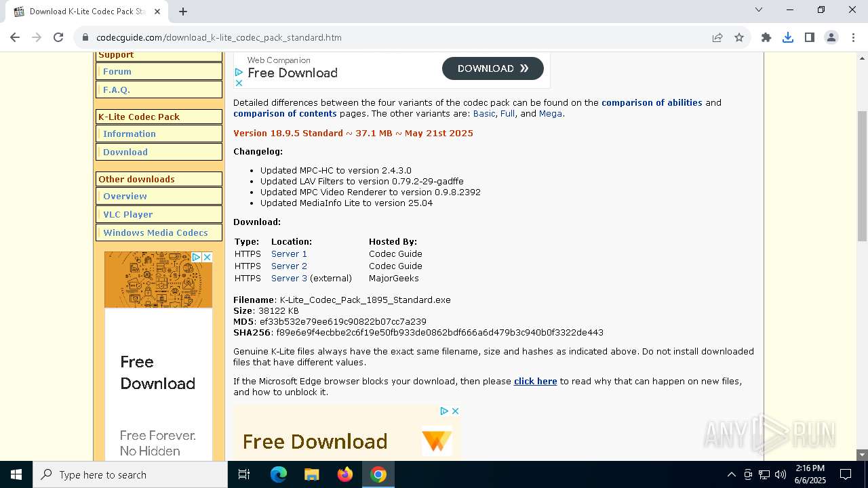868x488 pixels.
Task: Open Task View on the taskbar
Action: 244,474
